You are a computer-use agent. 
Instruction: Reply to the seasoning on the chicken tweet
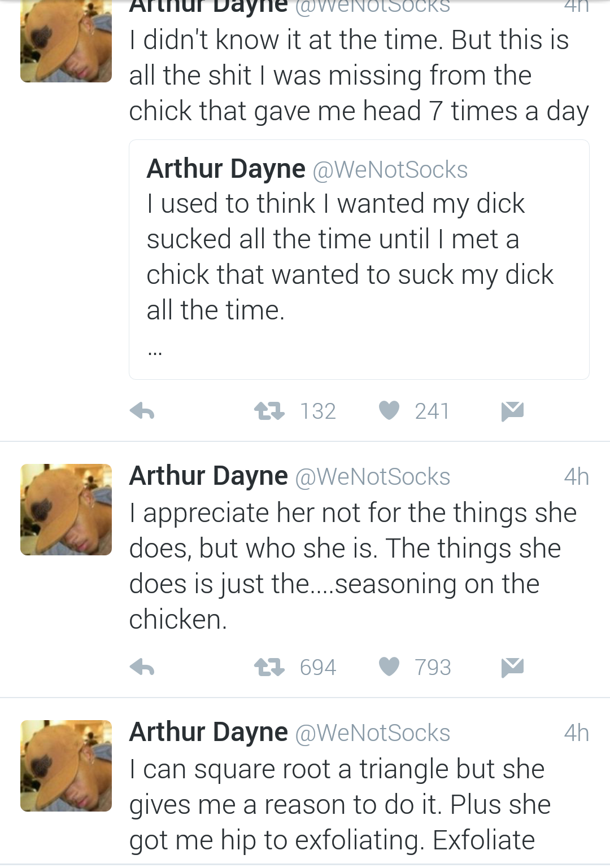click(x=142, y=668)
